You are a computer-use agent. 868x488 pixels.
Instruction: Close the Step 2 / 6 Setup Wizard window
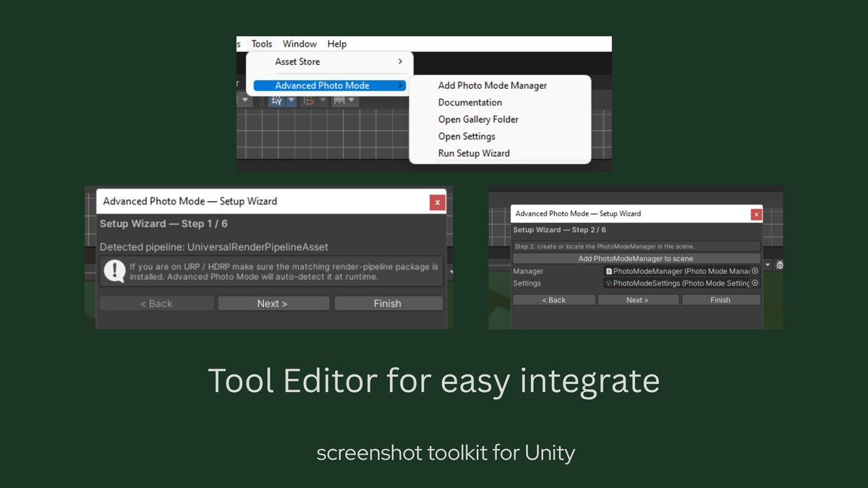(756, 214)
